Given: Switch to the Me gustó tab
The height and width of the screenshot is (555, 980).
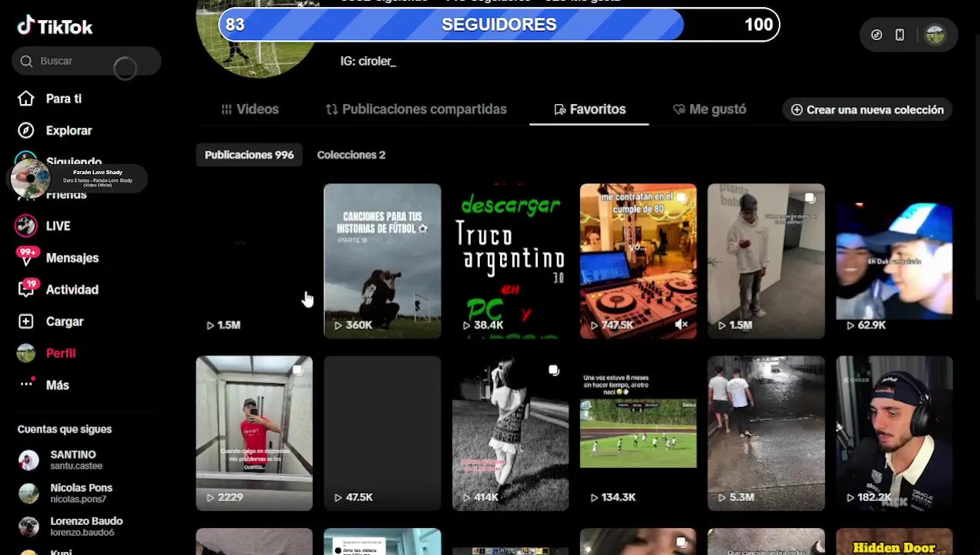Looking at the screenshot, I should tap(710, 109).
